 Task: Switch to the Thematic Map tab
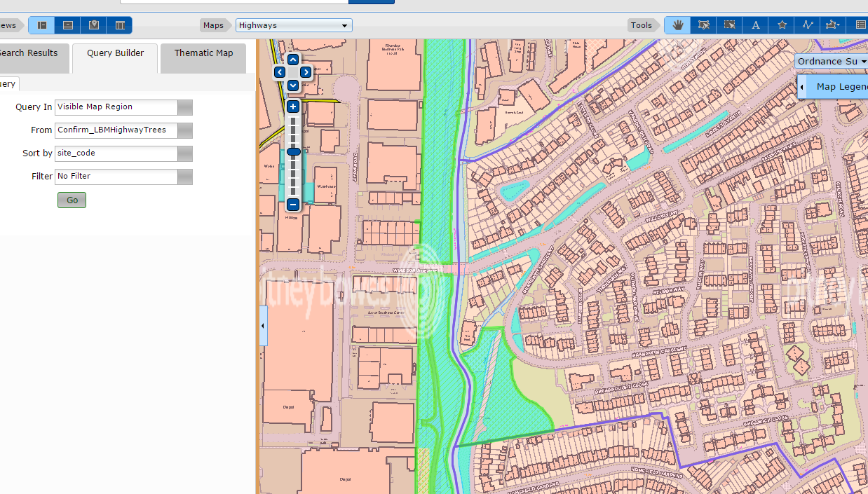click(x=203, y=58)
